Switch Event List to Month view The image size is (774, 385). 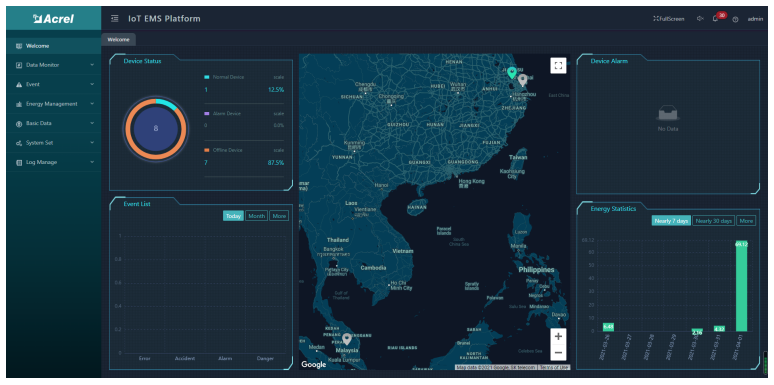256,216
